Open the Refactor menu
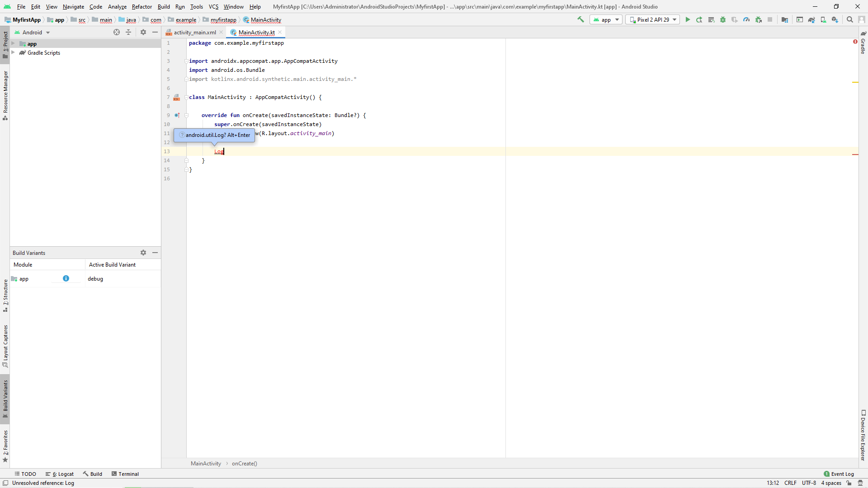 pyautogui.click(x=142, y=6)
